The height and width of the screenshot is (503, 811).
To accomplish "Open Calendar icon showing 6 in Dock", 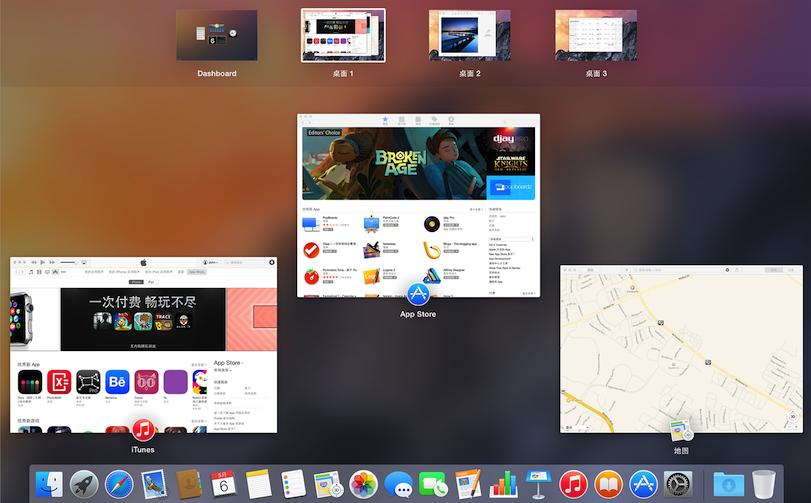I will (223, 484).
